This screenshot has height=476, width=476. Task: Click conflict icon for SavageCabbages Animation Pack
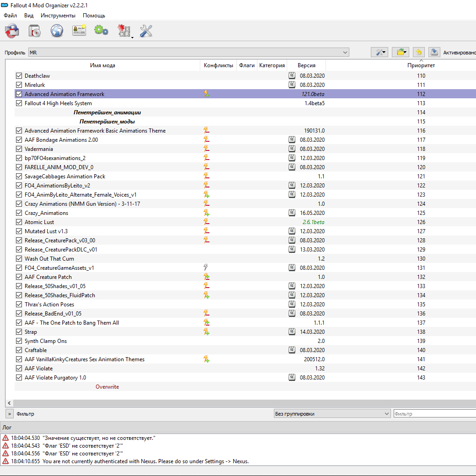click(206, 176)
